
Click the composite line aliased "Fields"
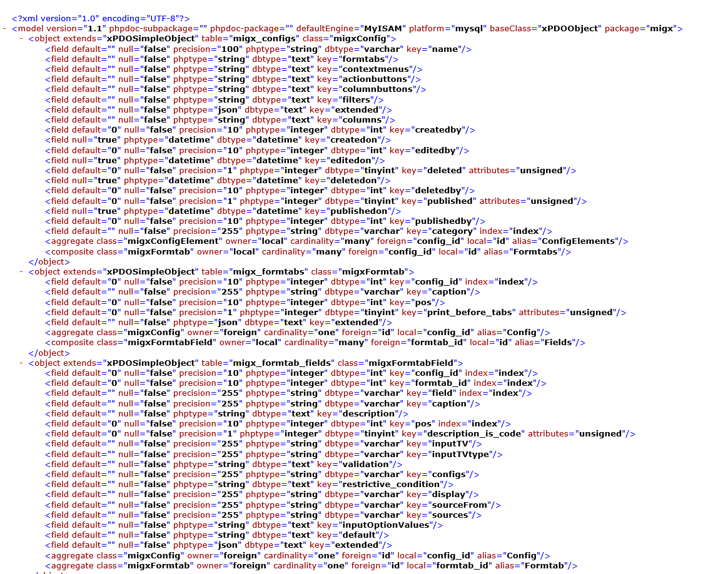click(x=315, y=343)
